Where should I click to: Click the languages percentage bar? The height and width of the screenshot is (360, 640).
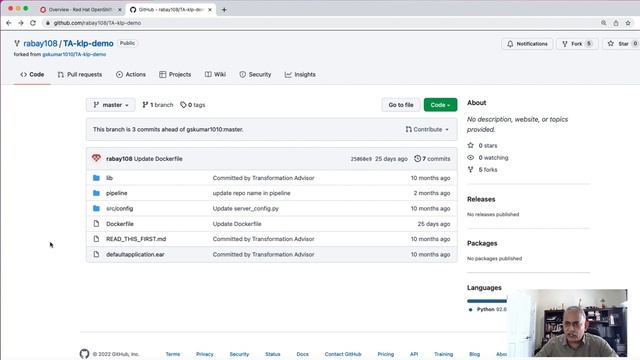[487, 301]
